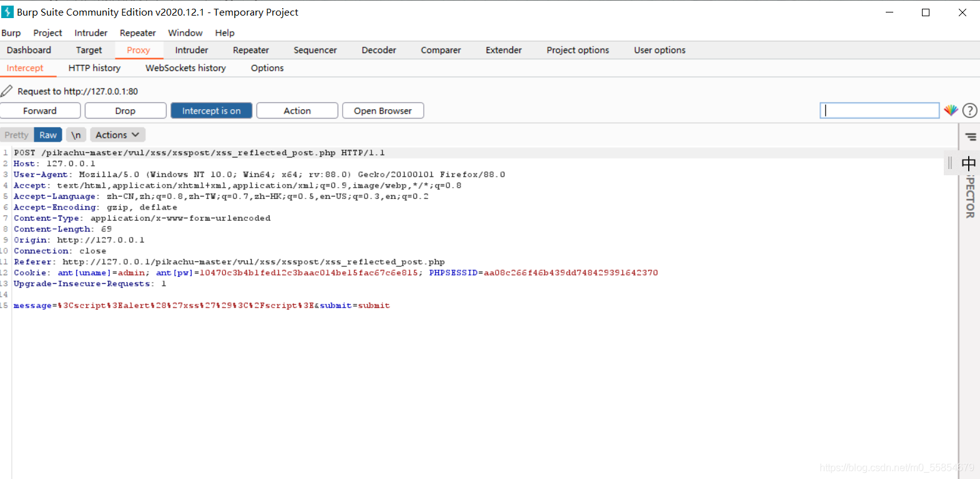
Task: Go to the Intruder tool tab
Action: (192, 50)
